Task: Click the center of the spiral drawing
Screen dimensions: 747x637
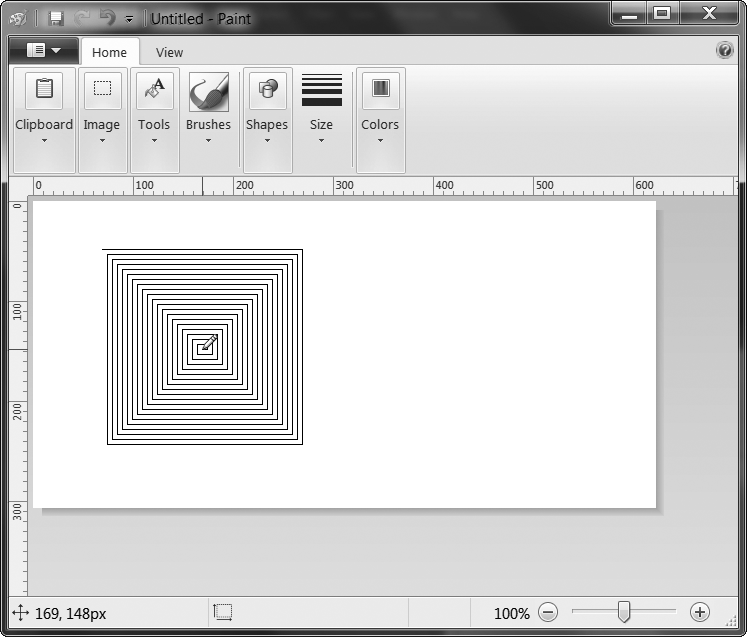Action: (x=205, y=349)
